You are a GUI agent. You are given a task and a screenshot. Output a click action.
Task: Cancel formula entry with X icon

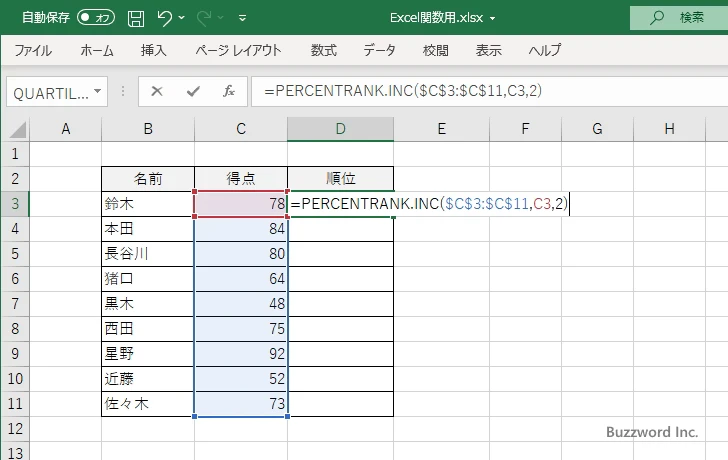point(157,91)
